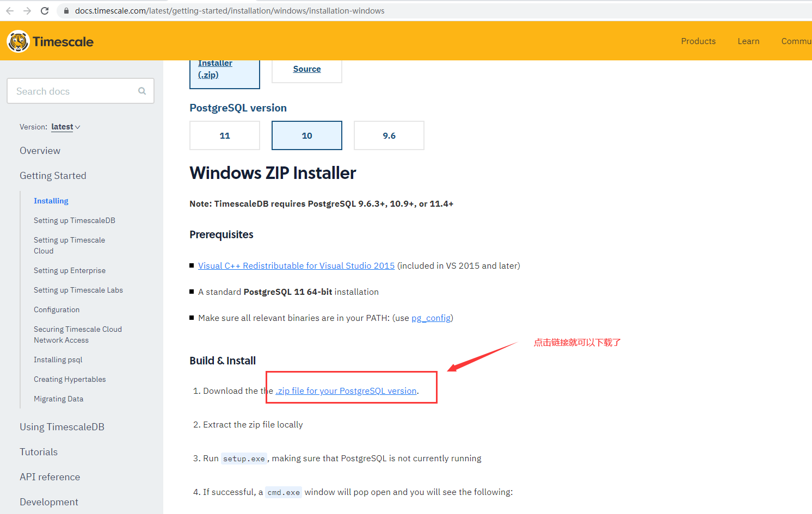Click the padlock icon in the address bar

[x=65, y=10]
